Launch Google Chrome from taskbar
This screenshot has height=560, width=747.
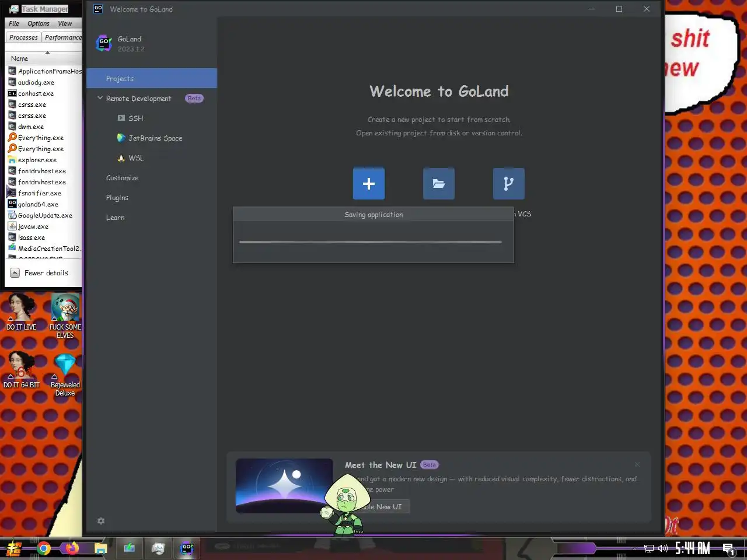click(x=44, y=548)
